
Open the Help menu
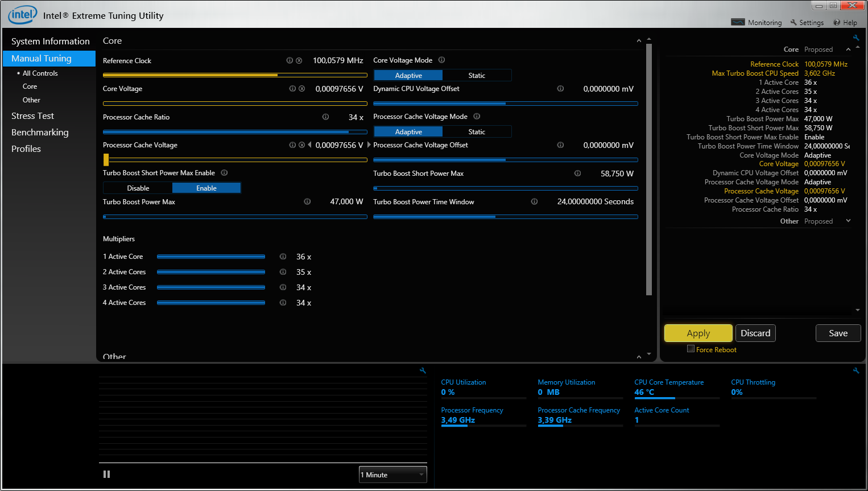845,22
